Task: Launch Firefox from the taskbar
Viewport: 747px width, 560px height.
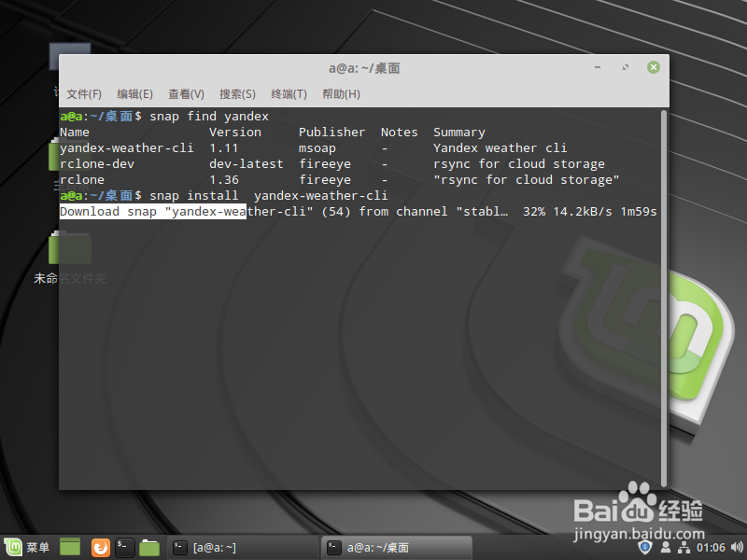Action: click(100, 548)
